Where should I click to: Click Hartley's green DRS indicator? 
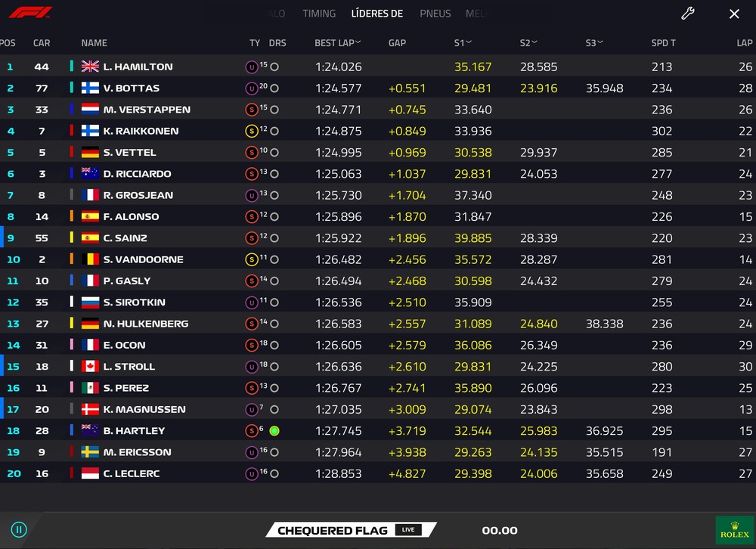tap(274, 431)
